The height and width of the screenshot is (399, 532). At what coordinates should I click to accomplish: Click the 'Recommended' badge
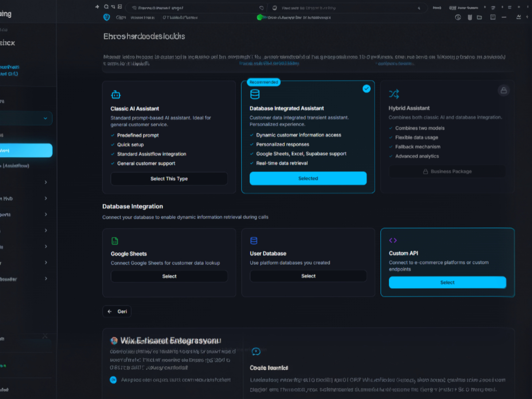[264, 82]
